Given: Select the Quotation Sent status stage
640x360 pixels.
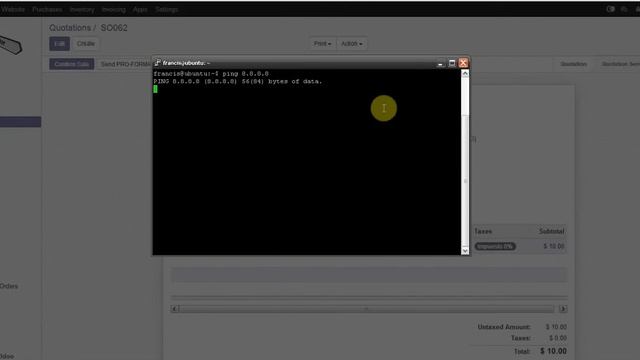Looking at the screenshot, I should tap(620, 64).
